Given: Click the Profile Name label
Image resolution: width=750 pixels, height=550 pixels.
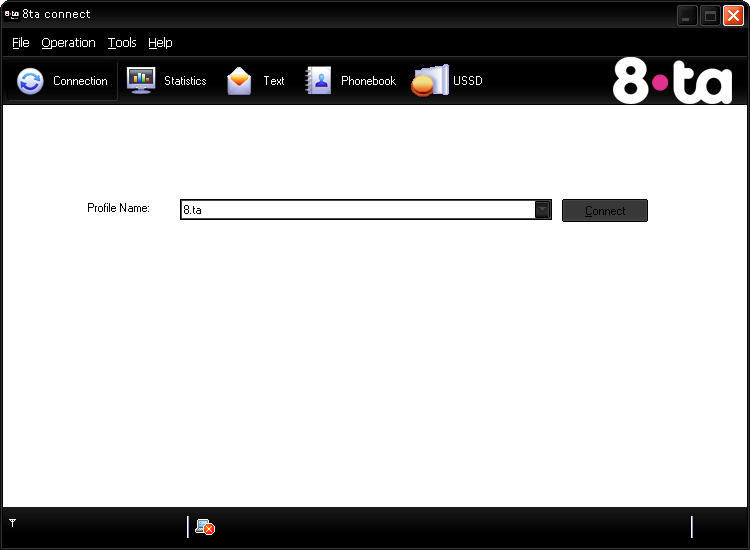Looking at the screenshot, I should pyautogui.click(x=118, y=208).
